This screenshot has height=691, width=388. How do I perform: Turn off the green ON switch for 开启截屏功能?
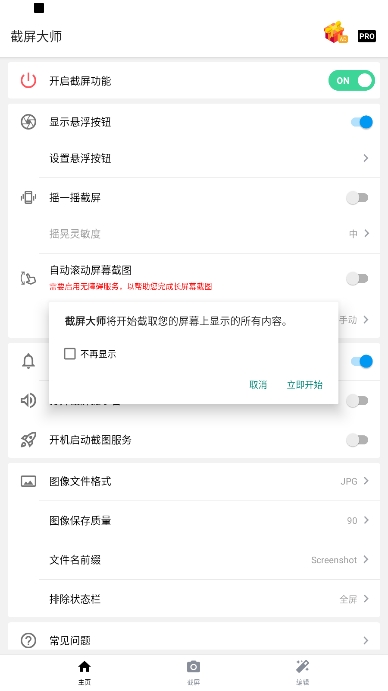pyautogui.click(x=351, y=81)
